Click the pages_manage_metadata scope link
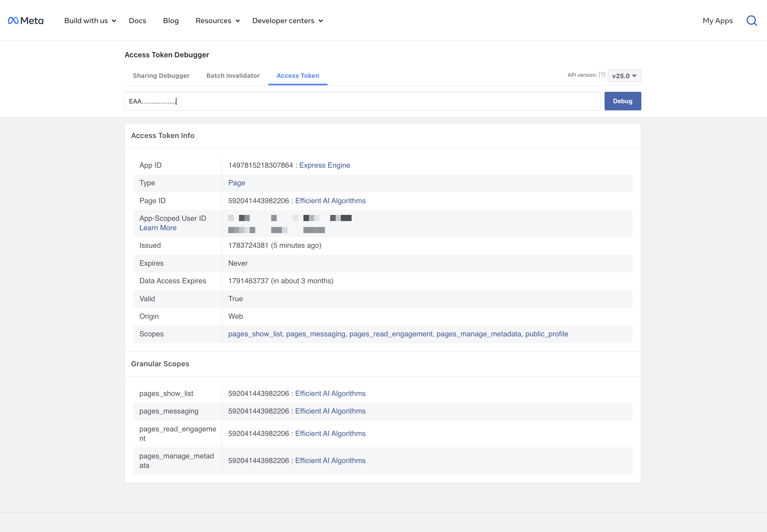This screenshot has width=767, height=532. click(x=479, y=334)
